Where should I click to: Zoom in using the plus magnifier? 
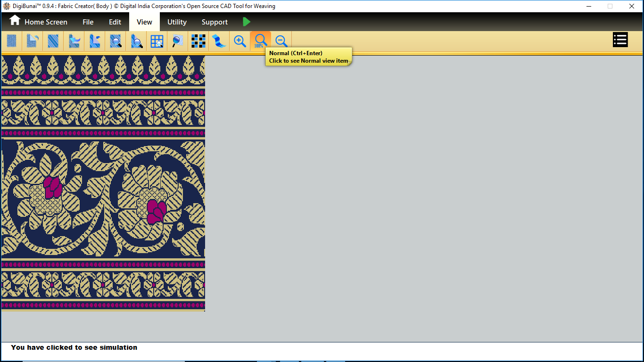click(240, 41)
